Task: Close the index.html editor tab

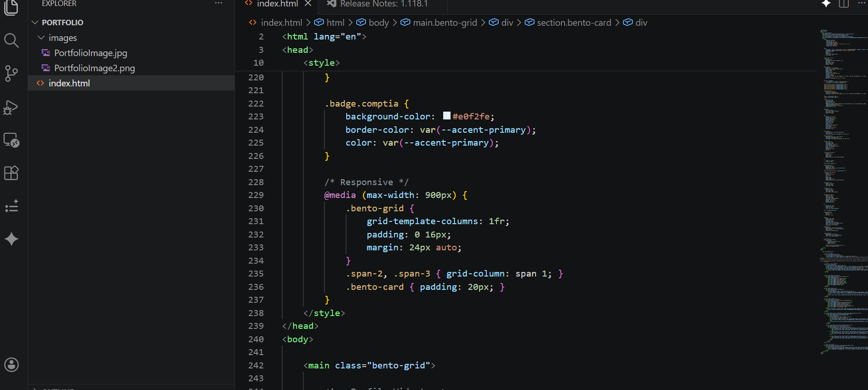Action: [x=308, y=4]
